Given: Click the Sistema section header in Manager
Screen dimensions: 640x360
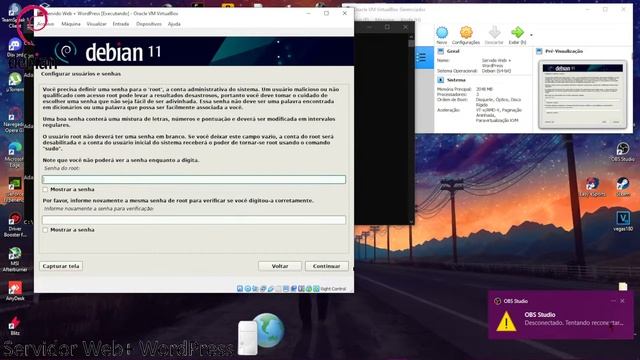Looking at the screenshot, I should click(x=456, y=80).
